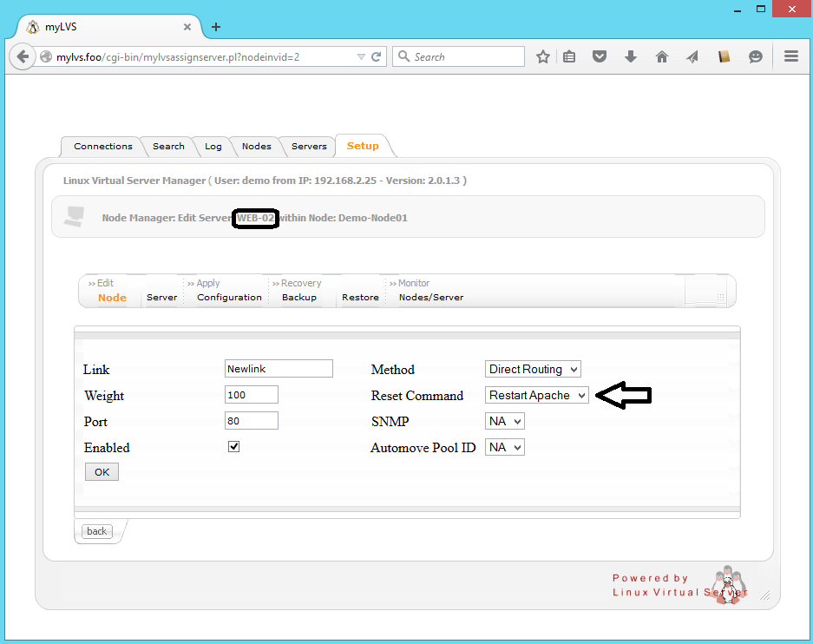Image resolution: width=813 pixels, height=644 pixels.
Task: Click the back button
Action: tap(97, 531)
